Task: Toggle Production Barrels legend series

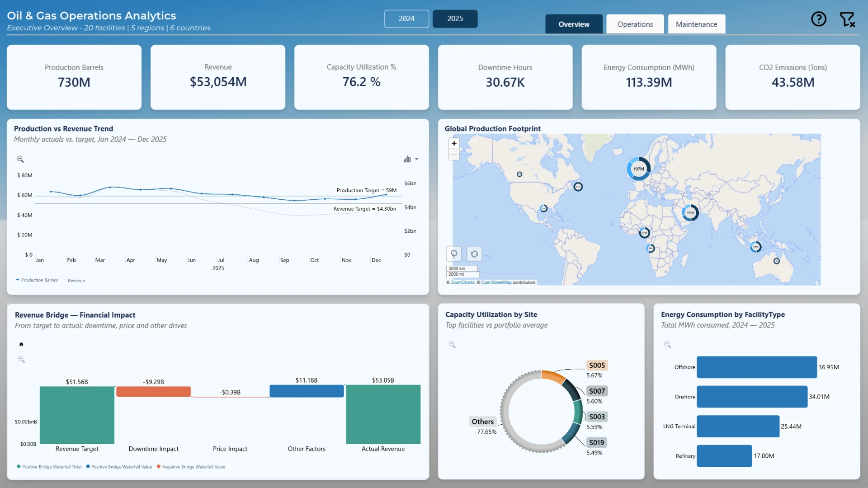Action: point(37,280)
